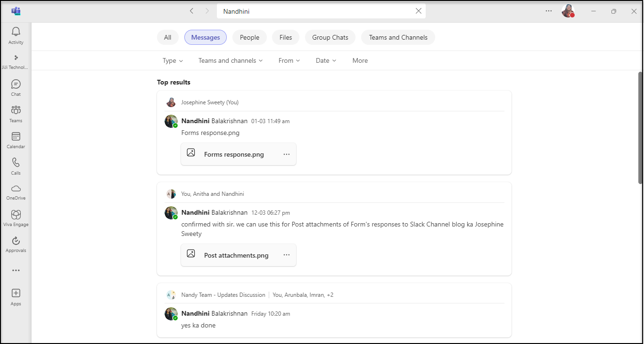Expand the Type filter dropdown
The height and width of the screenshot is (344, 644).
[173, 60]
